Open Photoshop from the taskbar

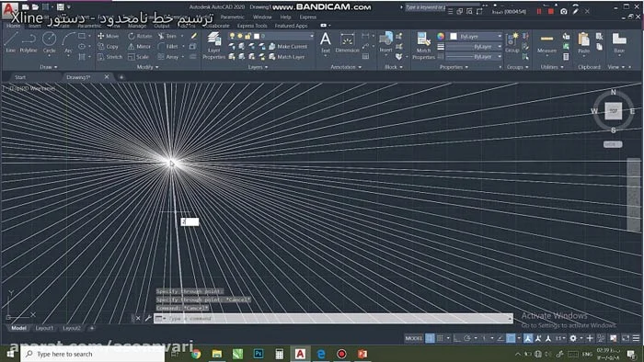coord(259,354)
